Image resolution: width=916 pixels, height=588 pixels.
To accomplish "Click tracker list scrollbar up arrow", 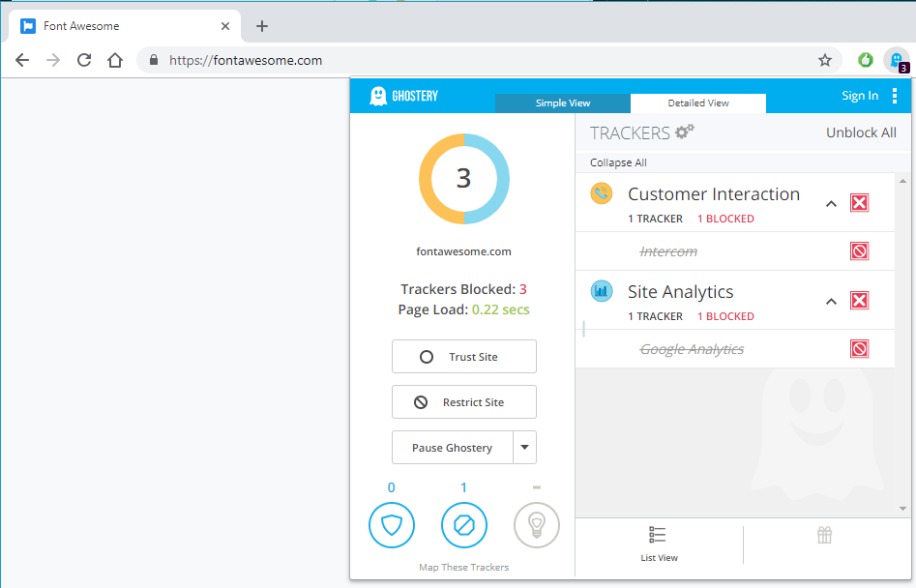I will coord(902,181).
